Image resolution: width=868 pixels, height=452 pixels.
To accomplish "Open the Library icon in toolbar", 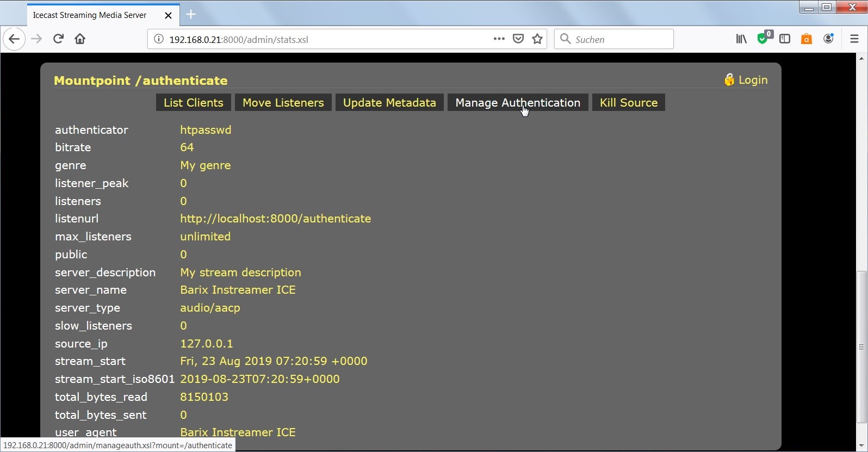I will (x=741, y=39).
